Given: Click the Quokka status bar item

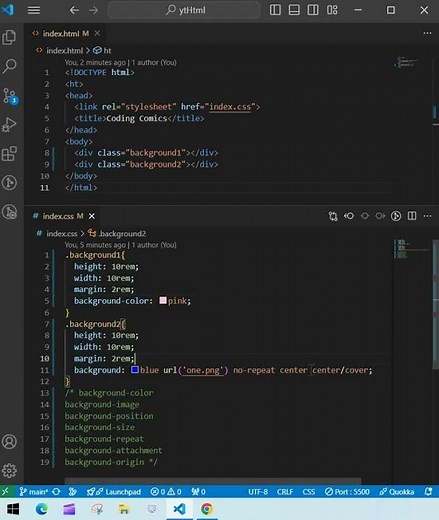Looking at the screenshot, I should [x=397, y=492].
